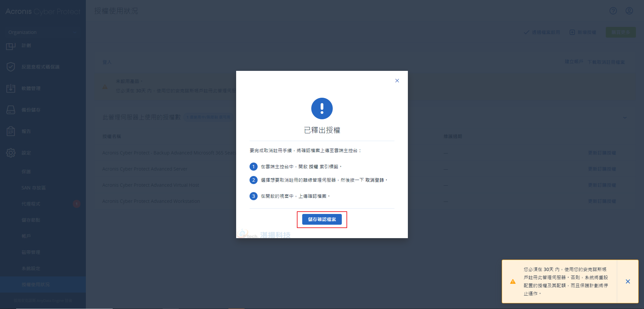Click the 下載取消註冊檔案 link
The image size is (644, 309).
point(606,62)
